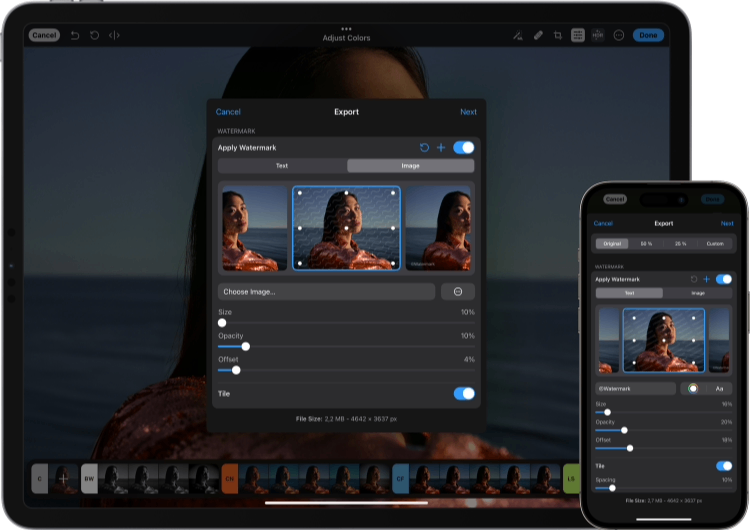Screen dimensions: 750x530
Task: Click the undo arrow in iPad toolbar
Action: tap(75, 35)
